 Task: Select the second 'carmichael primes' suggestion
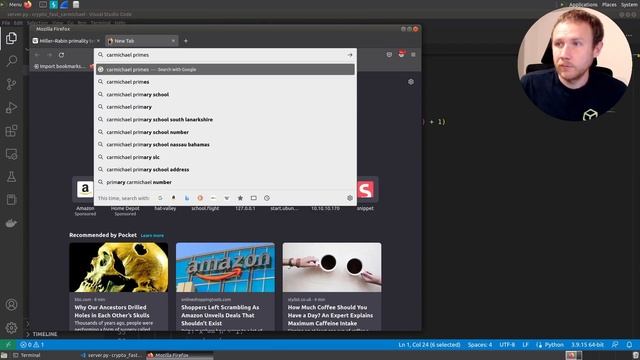point(225,82)
